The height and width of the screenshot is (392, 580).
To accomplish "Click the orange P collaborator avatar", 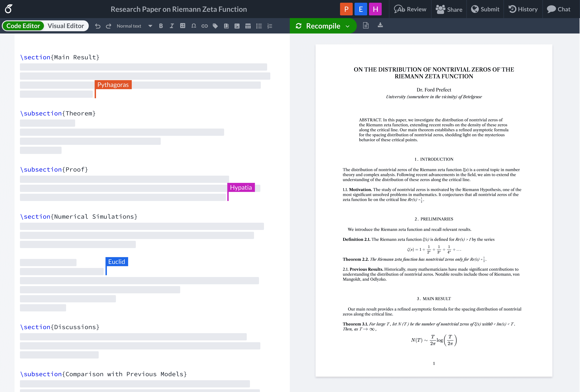I will (346, 9).
